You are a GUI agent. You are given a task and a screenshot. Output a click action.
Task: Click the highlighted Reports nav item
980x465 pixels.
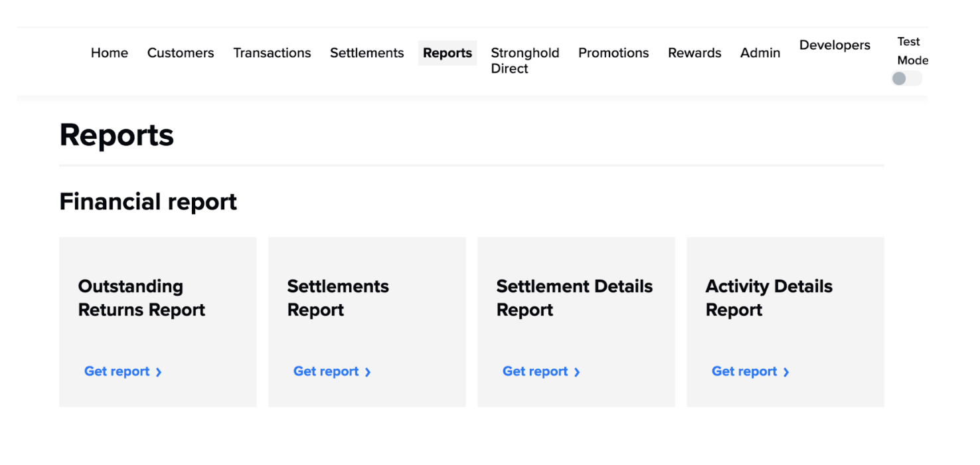[x=447, y=52]
